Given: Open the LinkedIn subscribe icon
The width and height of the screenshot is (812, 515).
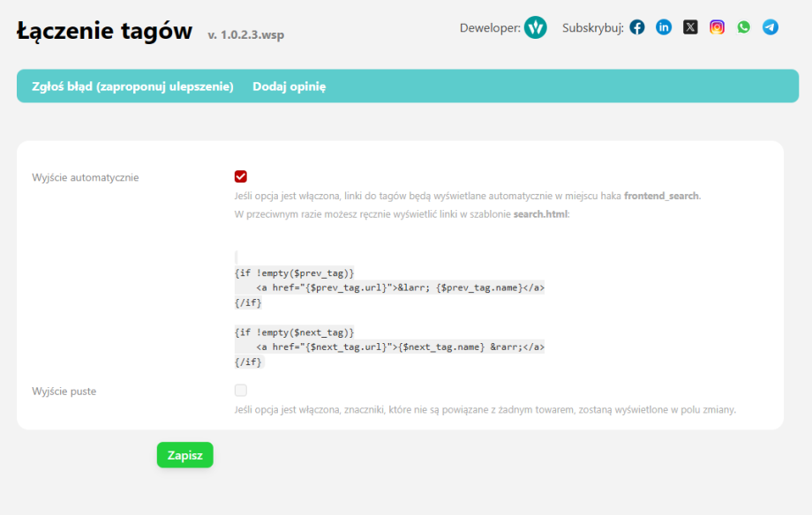Looking at the screenshot, I should pyautogui.click(x=664, y=27).
